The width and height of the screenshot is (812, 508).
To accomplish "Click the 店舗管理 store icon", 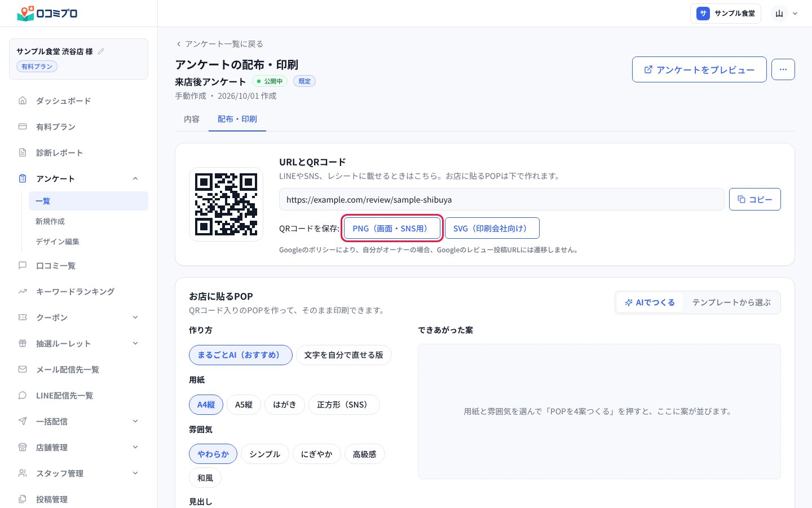I will [23, 447].
